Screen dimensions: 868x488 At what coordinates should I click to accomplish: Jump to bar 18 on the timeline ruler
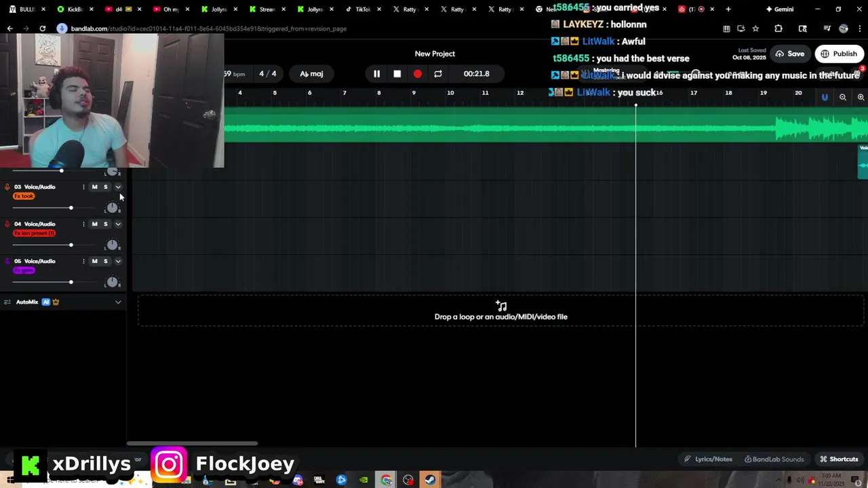pyautogui.click(x=728, y=93)
